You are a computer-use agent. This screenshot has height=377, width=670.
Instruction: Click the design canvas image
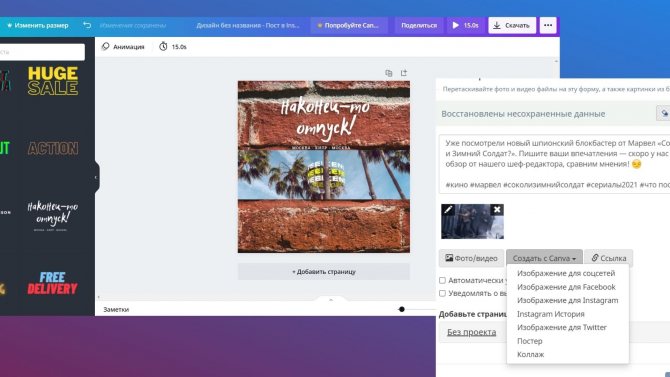click(323, 167)
